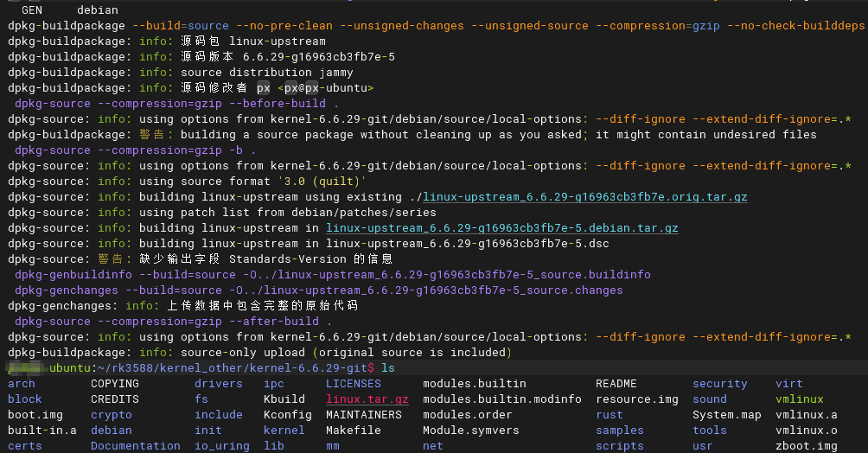Select the security directory in listing
The height and width of the screenshot is (453, 868).
coord(720,384)
